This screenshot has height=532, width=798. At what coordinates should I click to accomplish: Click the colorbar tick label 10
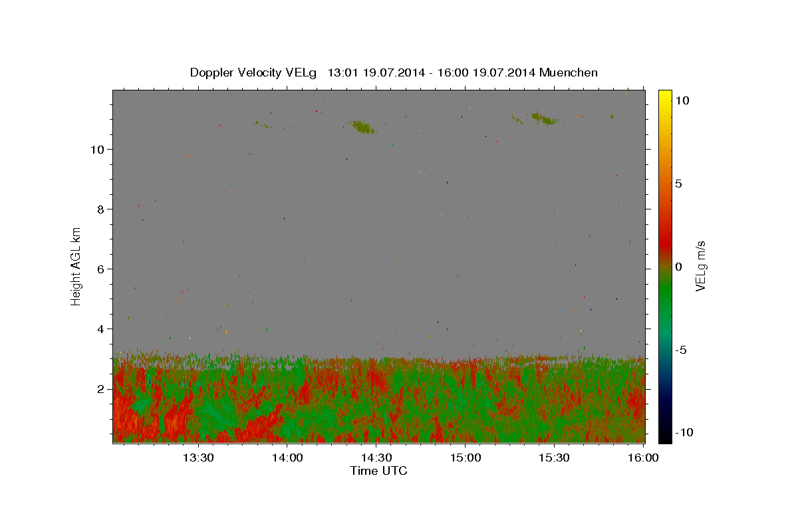683,100
